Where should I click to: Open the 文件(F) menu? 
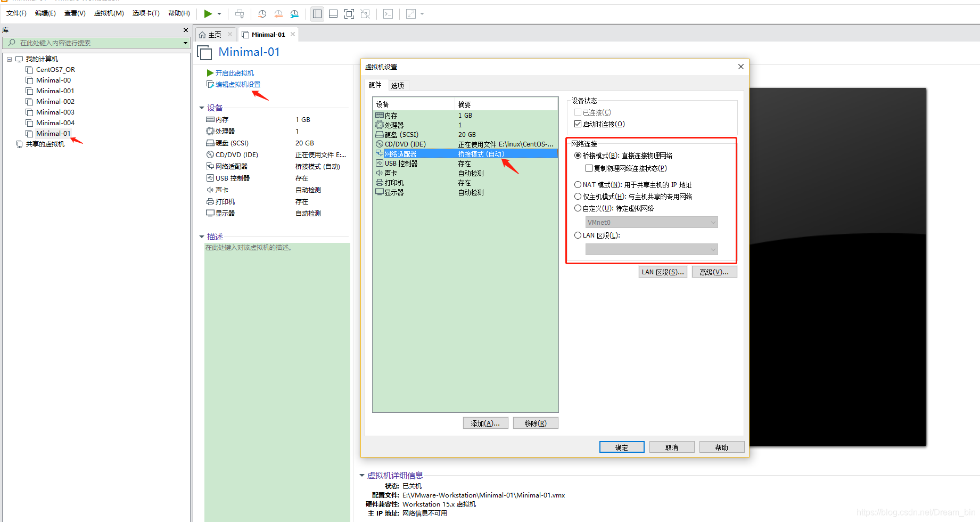17,13
